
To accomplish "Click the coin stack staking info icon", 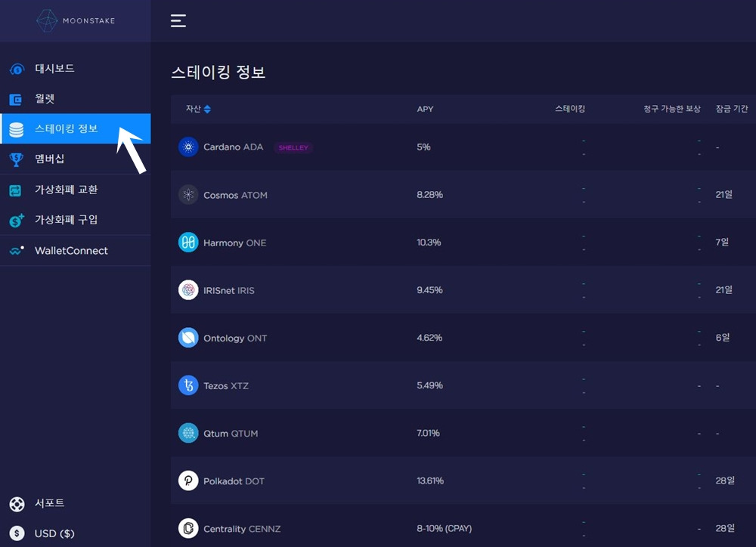I will [17, 129].
